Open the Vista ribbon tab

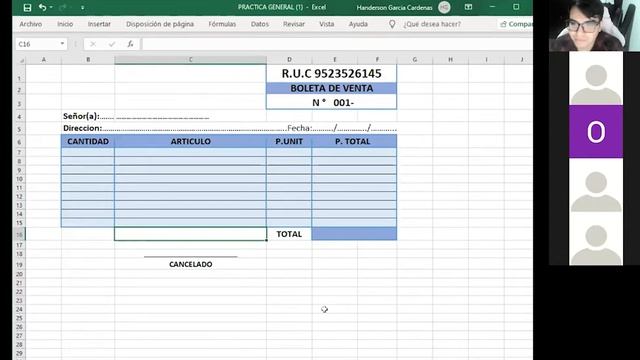click(327, 24)
